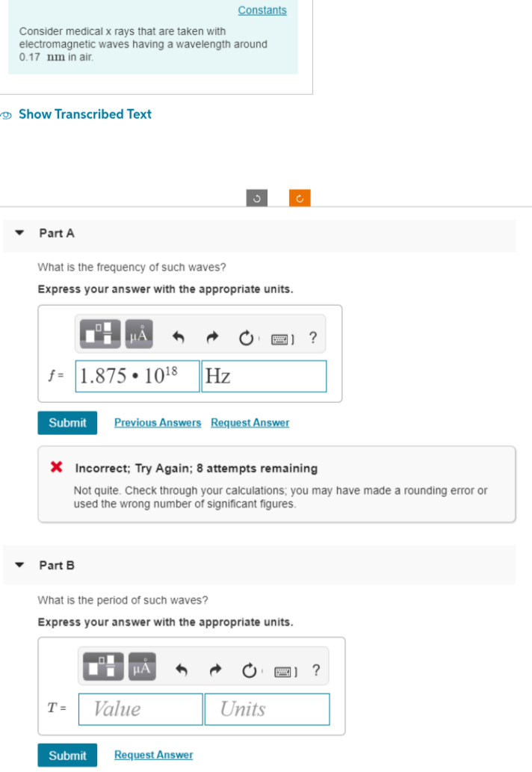532x772 pixels.
Task: Open keyboard shortcuts in Part A toolbar
Action: coord(282,338)
